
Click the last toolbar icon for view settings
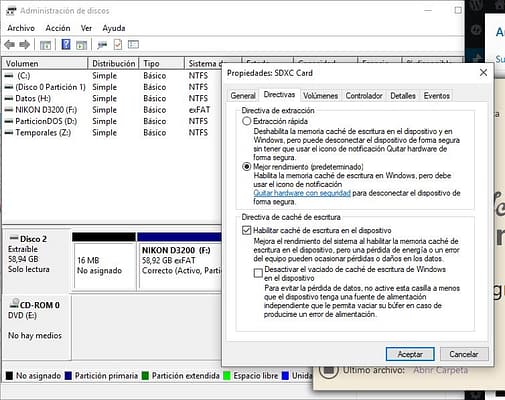coord(133,44)
